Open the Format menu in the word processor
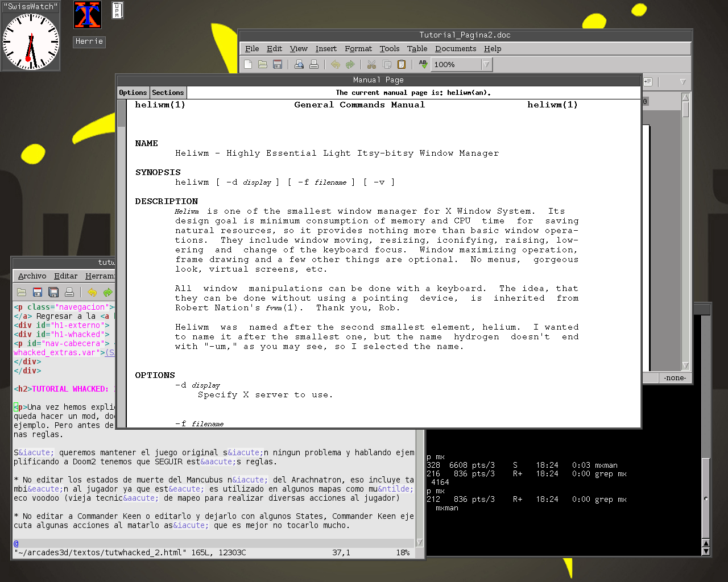 point(358,49)
